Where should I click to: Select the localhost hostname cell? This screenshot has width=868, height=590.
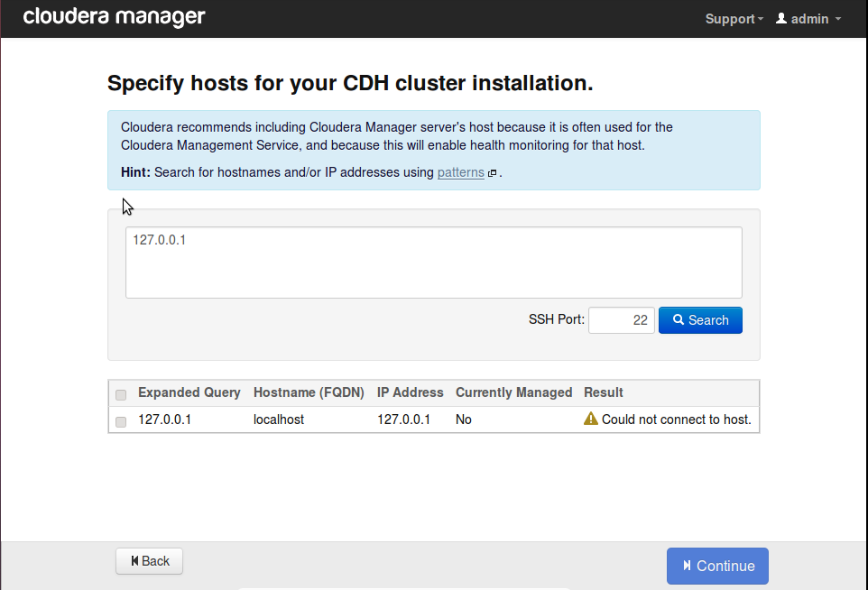pos(279,419)
